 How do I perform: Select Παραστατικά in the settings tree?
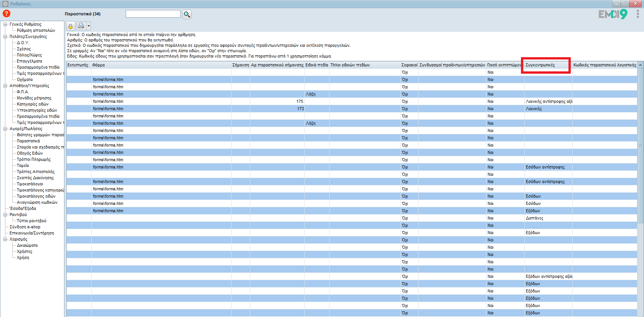click(28, 141)
